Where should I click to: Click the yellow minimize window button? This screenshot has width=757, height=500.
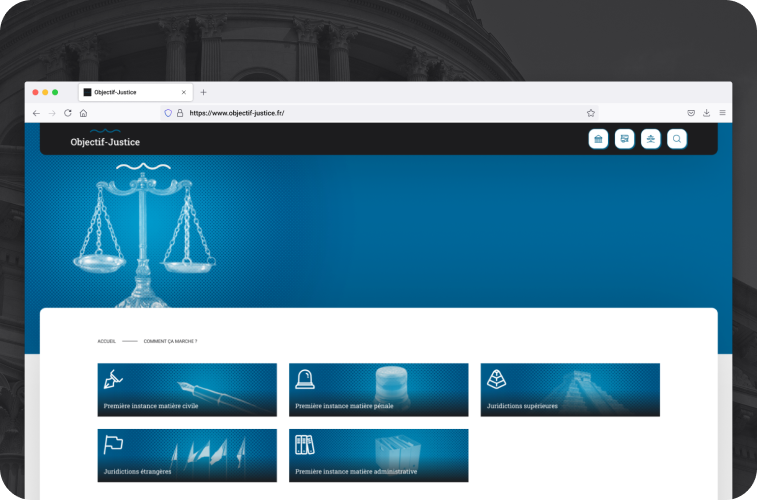pos(45,92)
